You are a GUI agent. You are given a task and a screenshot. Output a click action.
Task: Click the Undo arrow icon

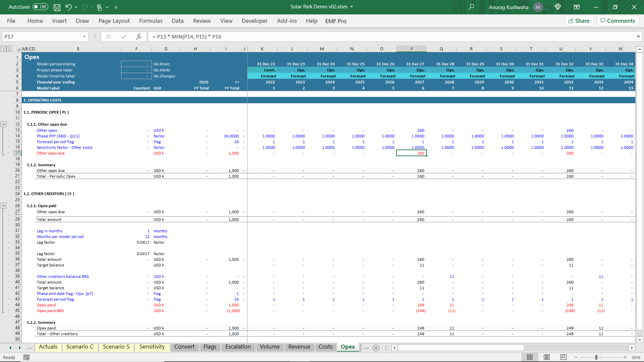pos(68,7)
